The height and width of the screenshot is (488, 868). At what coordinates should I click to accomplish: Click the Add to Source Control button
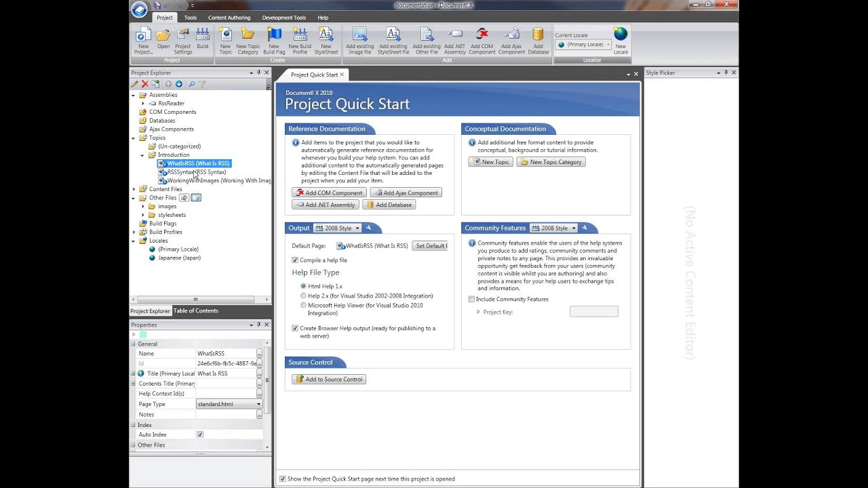click(329, 379)
